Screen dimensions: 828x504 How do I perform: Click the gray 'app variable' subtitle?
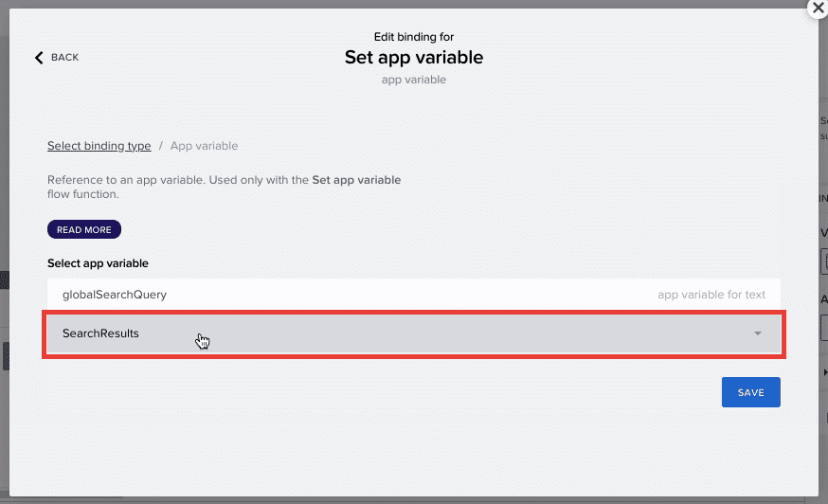click(413, 80)
